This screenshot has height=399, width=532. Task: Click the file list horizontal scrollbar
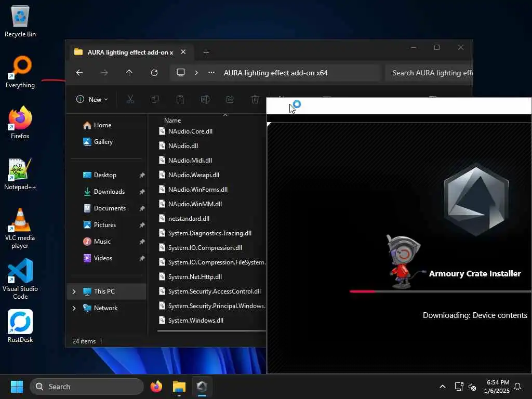[212, 331]
